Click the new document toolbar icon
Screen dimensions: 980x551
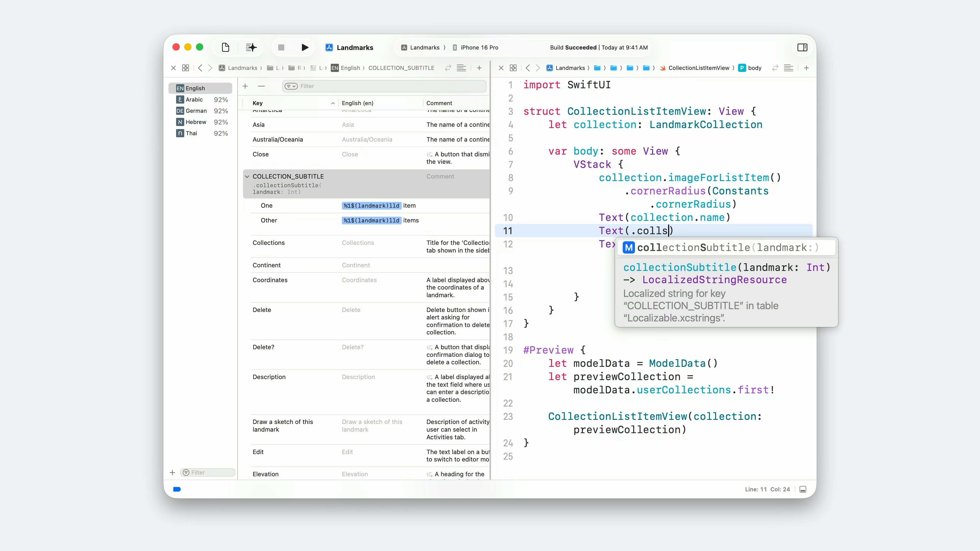click(x=225, y=47)
